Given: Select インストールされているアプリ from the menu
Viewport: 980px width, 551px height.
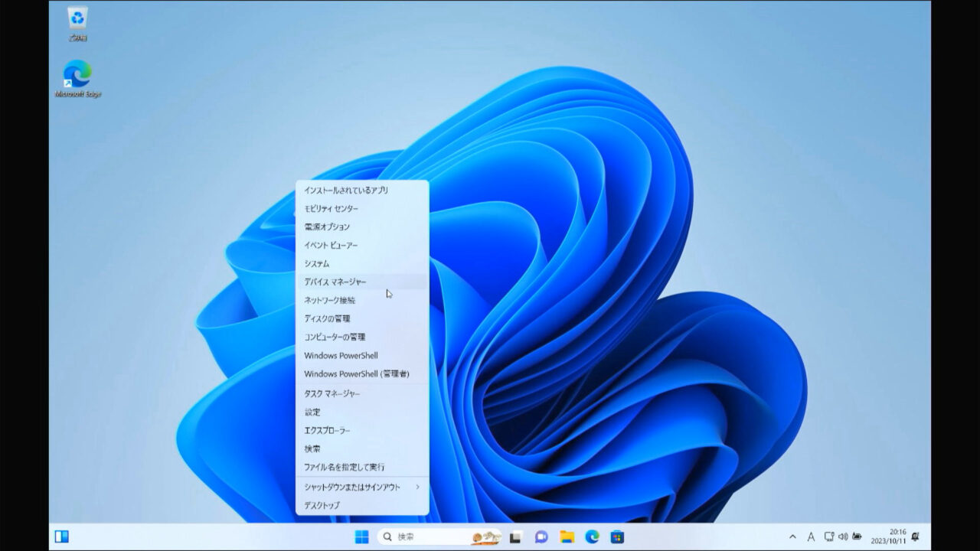Looking at the screenshot, I should click(x=362, y=190).
